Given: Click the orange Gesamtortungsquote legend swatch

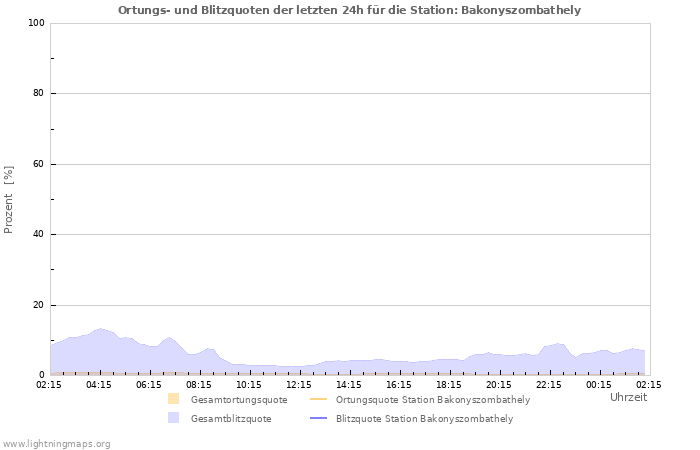Looking at the screenshot, I should click(x=174, y=399).
